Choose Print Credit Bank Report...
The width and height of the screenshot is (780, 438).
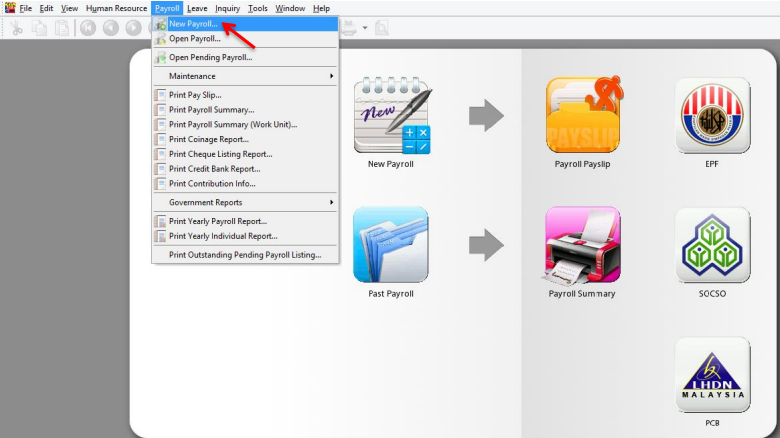214,169
